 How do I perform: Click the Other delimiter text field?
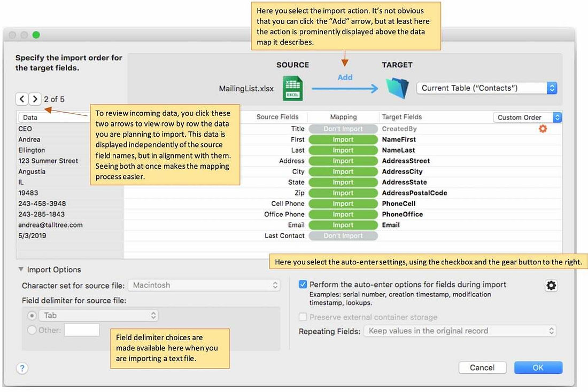coord(82,330)
